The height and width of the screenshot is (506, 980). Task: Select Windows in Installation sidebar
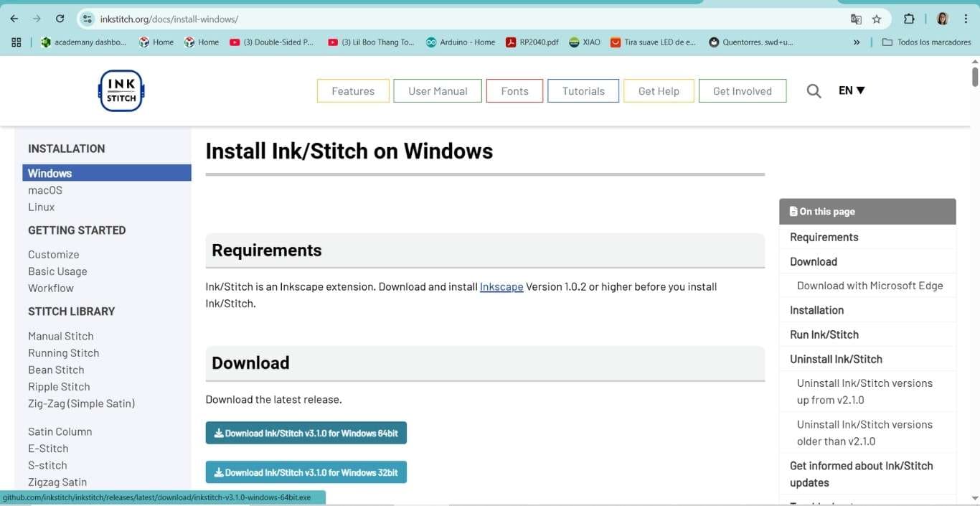pyautogui.click(x=107, y=173)
